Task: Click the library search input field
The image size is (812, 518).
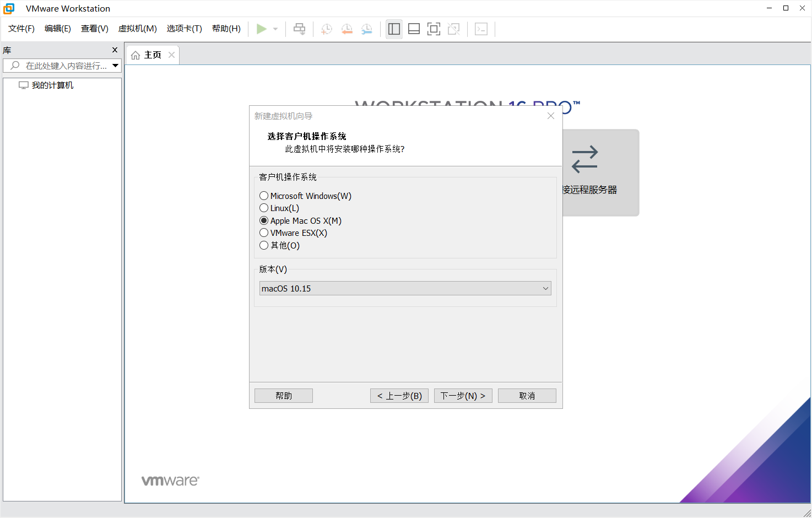Action: click(x=61, y=65)
